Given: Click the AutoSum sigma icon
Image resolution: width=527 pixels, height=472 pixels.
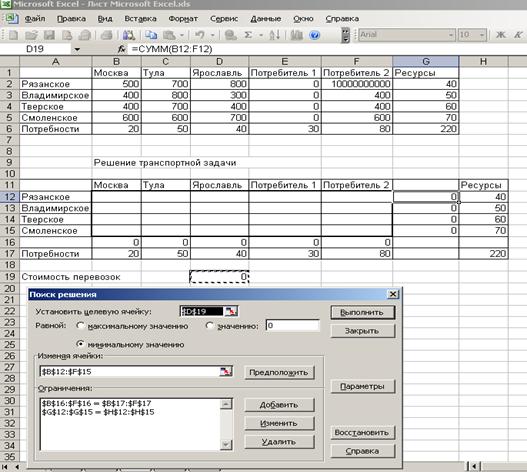Looking at the screenshot, I should [x=248, y=35].
